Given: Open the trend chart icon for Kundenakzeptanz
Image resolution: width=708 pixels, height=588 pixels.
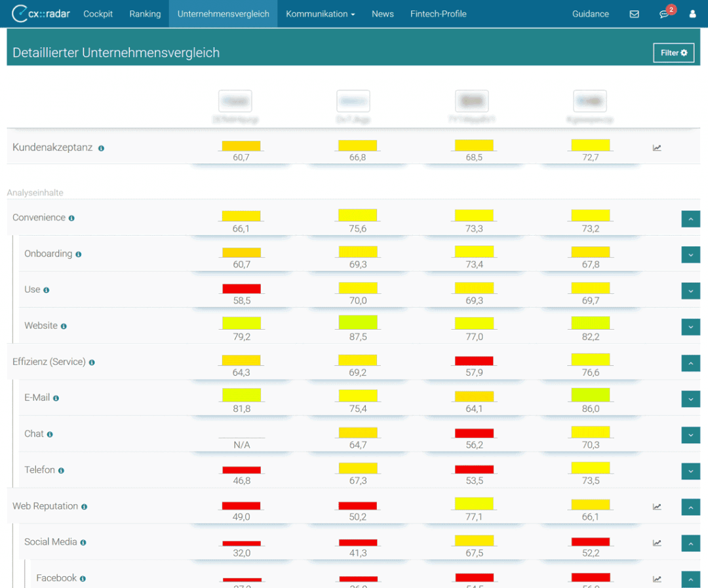Looking at the screenshot, I should [x=657, y=148].
